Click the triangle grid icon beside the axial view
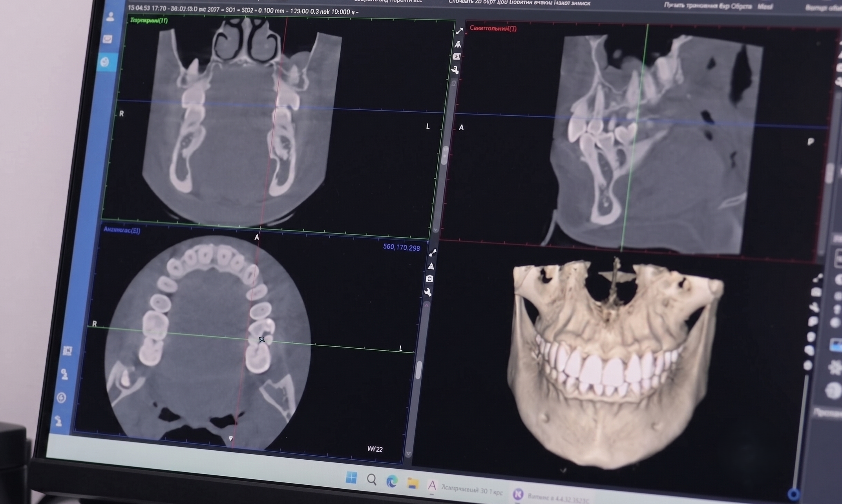 coord(431,266)
